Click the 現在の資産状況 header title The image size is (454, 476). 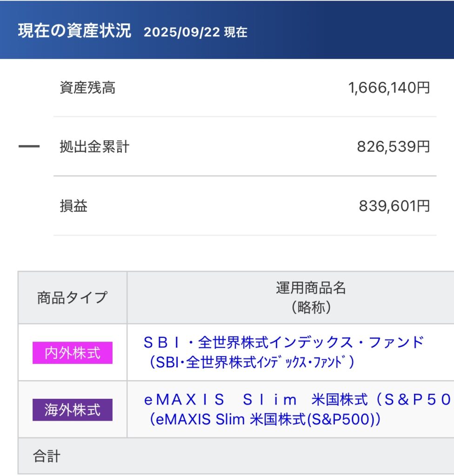[74, 31]
